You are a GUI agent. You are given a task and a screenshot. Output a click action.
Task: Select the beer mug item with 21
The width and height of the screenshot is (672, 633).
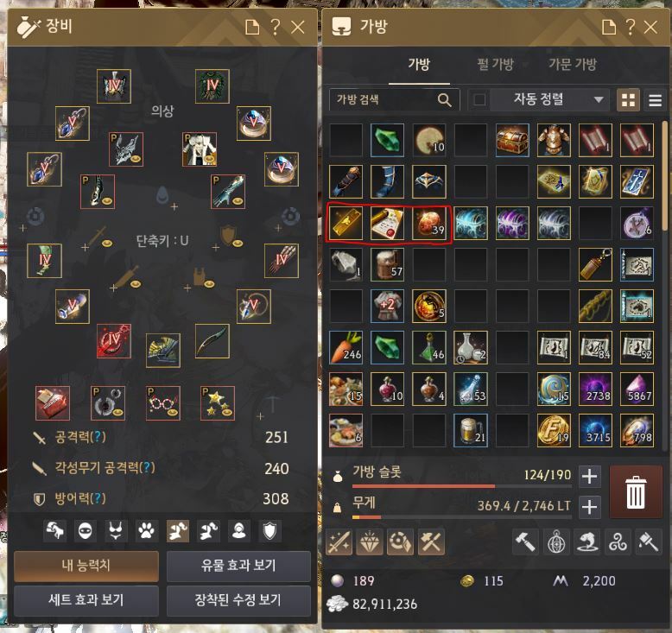point(470,430)
